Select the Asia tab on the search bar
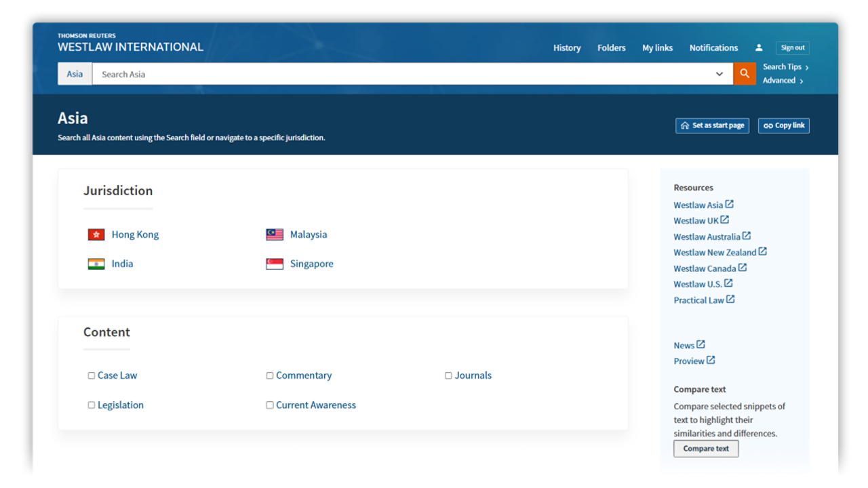Screen dimensions: 868x488 [74, 73]
